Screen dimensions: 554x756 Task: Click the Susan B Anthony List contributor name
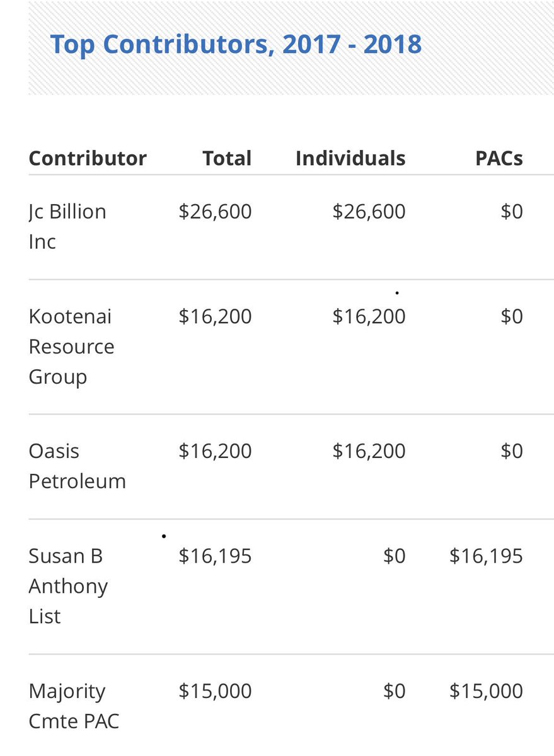coord(68,586)
